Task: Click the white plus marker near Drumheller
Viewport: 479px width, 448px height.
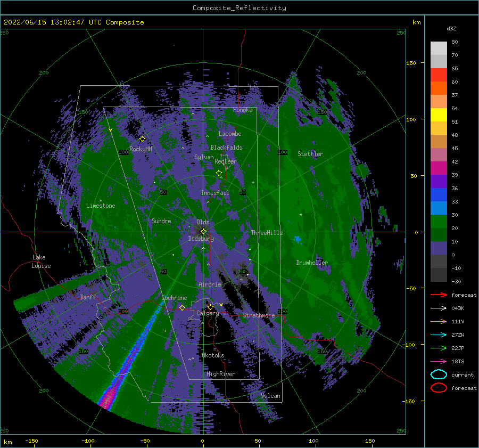Action: pyautogui.click(x=301, y=214)
